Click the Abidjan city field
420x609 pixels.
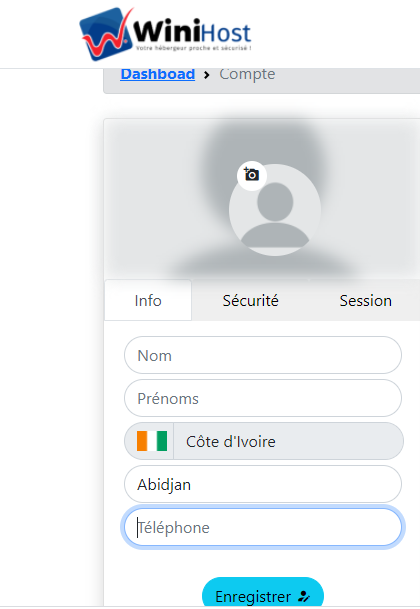[263, 484]
